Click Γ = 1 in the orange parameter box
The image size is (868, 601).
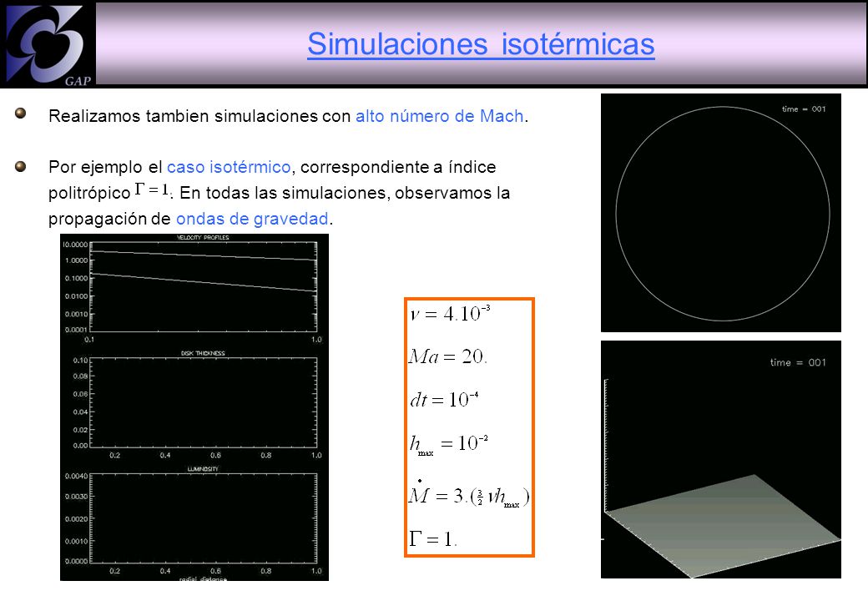point(433,538)
